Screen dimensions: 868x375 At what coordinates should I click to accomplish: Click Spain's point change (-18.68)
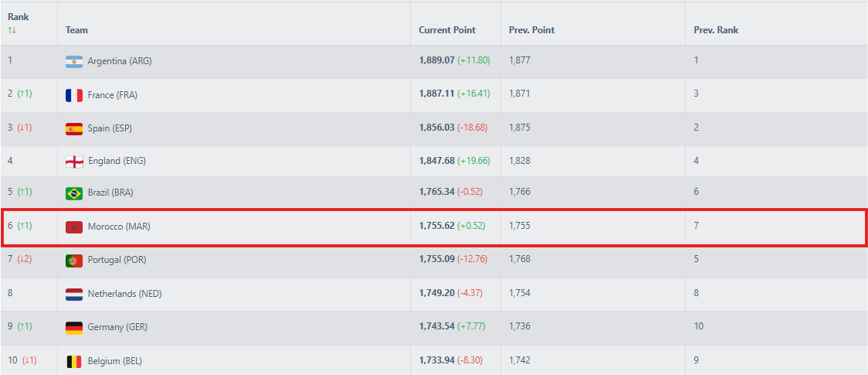[x=472, y=128]
